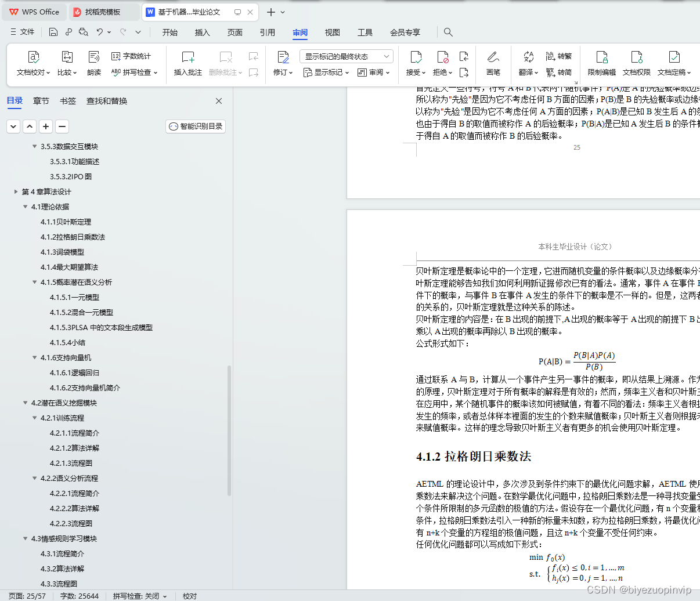Click expand-all down chevron in outline pane

click(13, 126)
